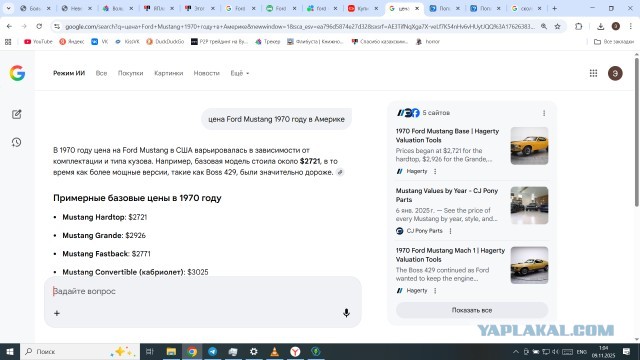Expand the Ещё dropdown
This screenshot has height=360, width=640.
[240, 73]
